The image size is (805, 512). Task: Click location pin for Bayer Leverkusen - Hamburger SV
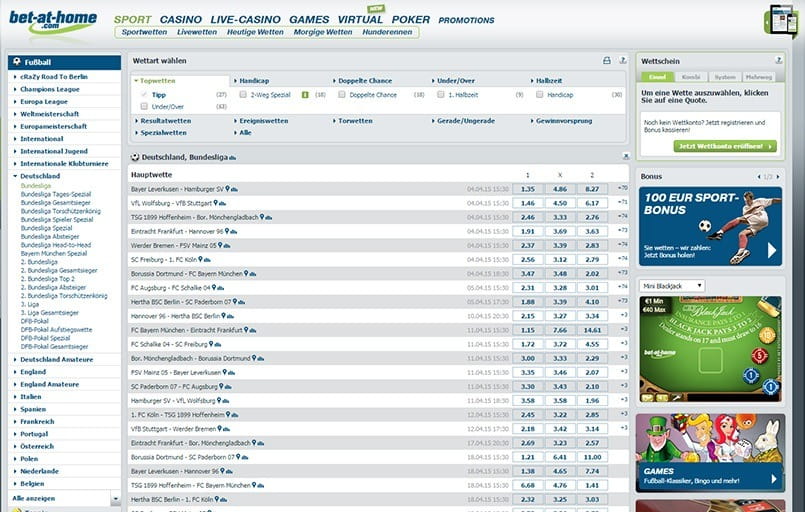coord(227,189)
